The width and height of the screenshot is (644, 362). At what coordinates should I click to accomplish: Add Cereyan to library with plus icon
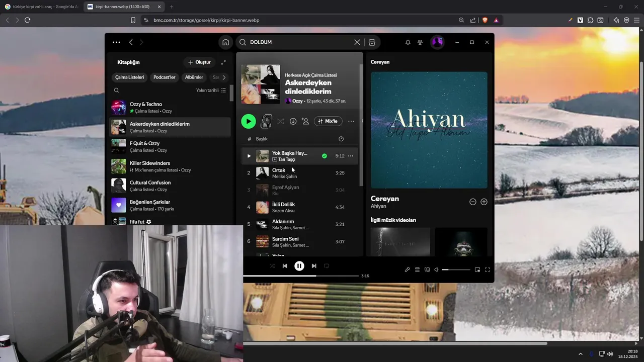(x=484, y=202)
